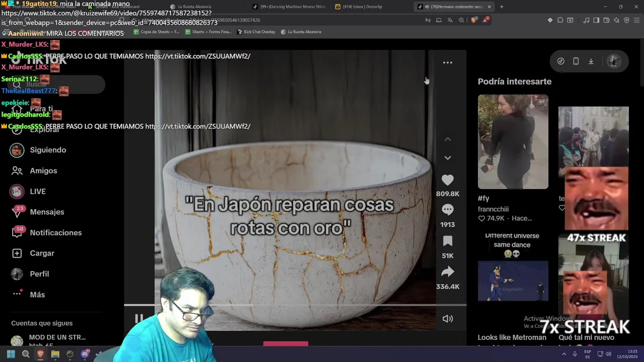The width and height of the screenshot is (644, 362).
Task: Open Kick Chat Overlay bookmark
Action: (x=256, y=32)
